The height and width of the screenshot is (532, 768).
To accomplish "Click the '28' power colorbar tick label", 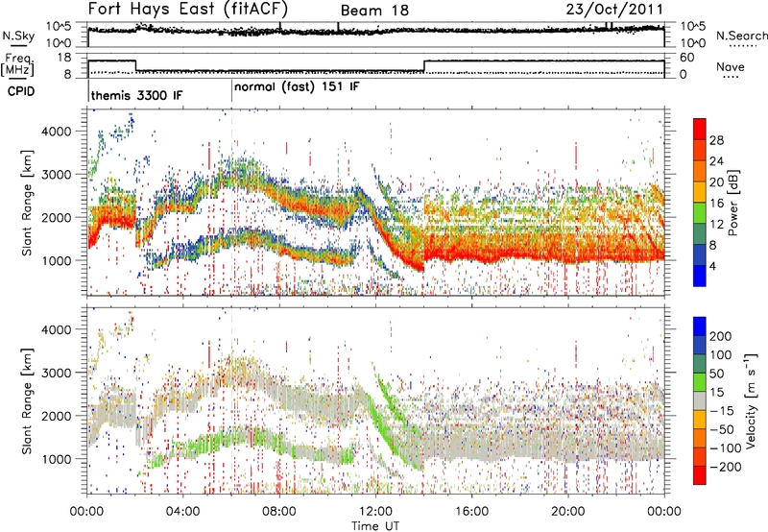I will tap(716, 140).
